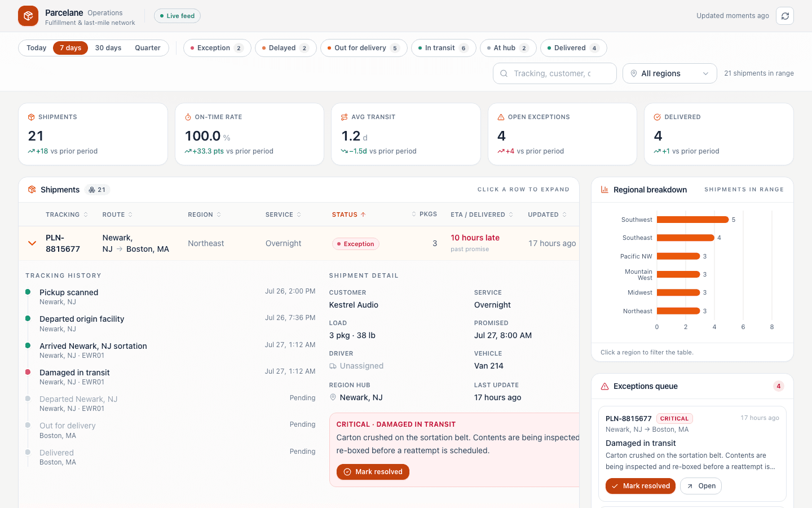This screenshot has width=812, height=508.
Task: Click the Shipments table header package icon
Action: tap(32, 190)
